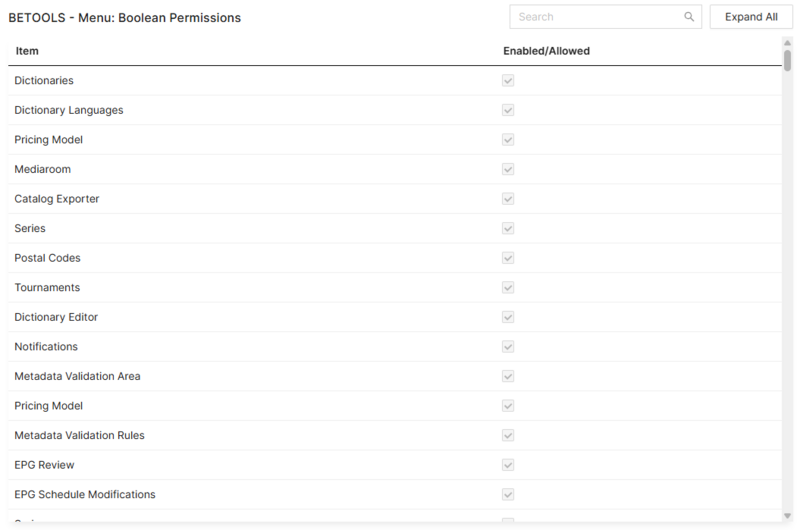
Task: Toggle the Tournaments checkbox
Action: 508,288
